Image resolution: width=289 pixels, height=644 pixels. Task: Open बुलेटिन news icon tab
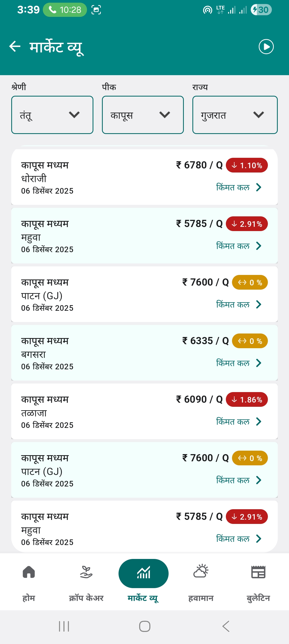258,573
